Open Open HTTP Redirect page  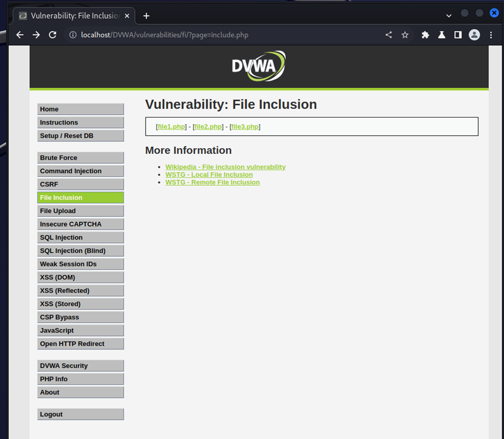point(80,344)
